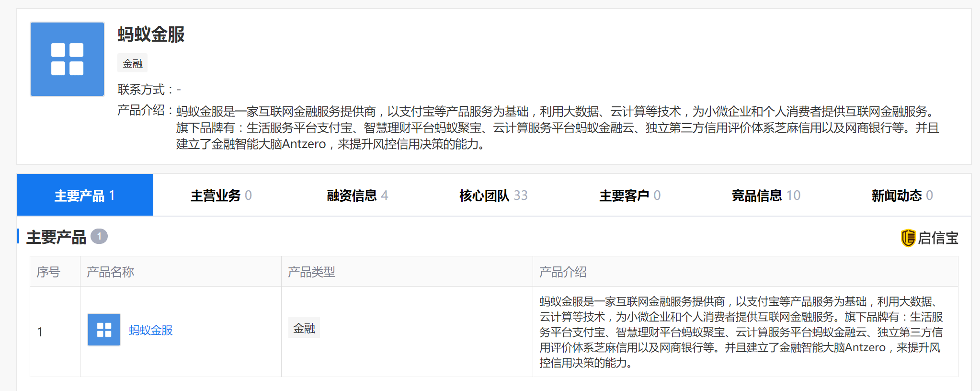Click the 产品介绍 column header in the table
The image size is (980, 391).
563,272
